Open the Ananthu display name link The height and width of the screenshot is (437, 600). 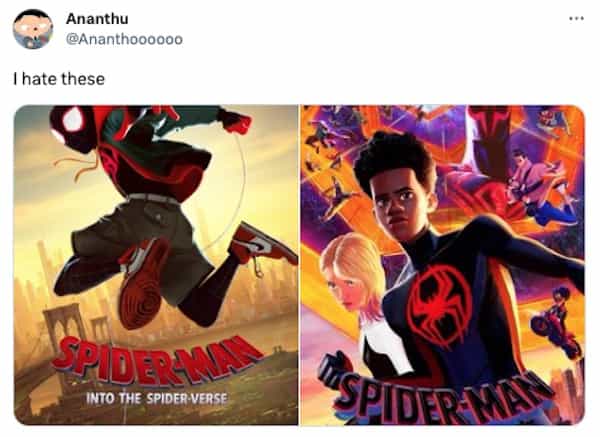pyautogui.click(x=97, y=19)
